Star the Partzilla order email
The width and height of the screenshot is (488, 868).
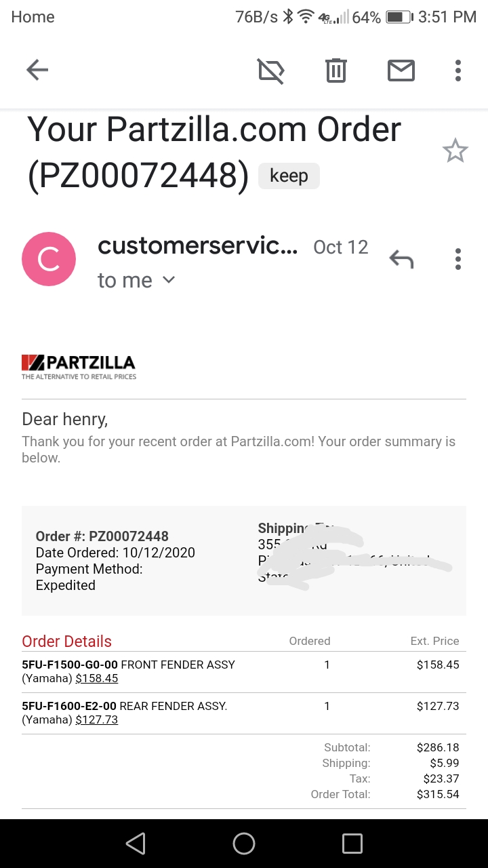pyautogui.click(x=455, y=151)
